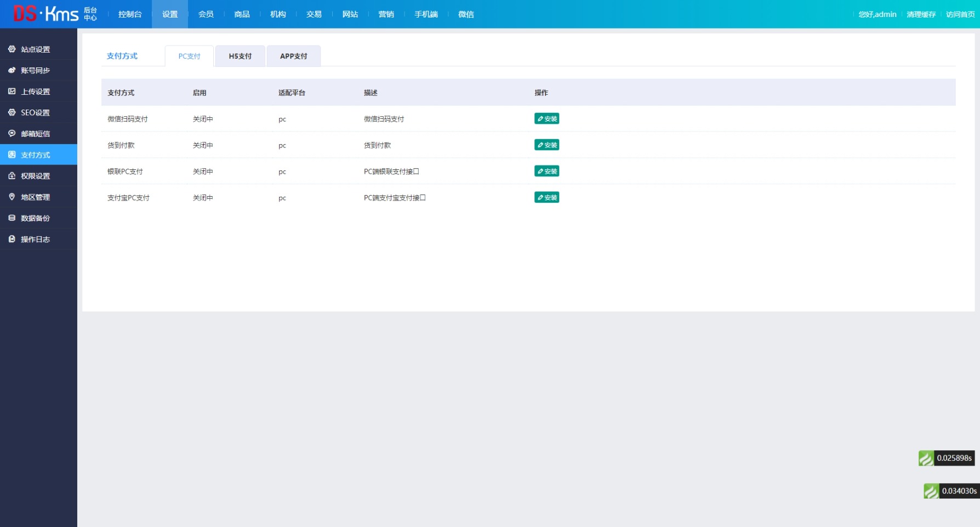Open the 会员 top menu
Screen dimensions: 980x527
point(206,14)
